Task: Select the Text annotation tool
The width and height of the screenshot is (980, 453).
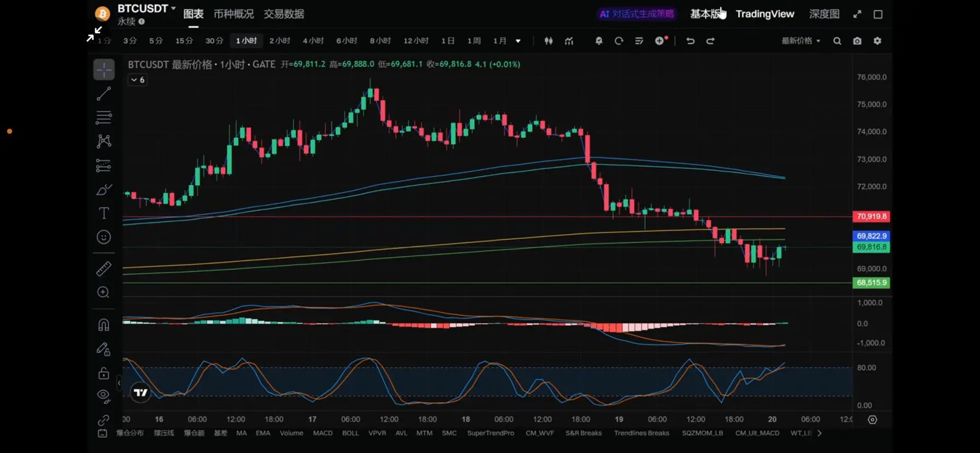Action: pyautogui.click(x=104, y=213)
